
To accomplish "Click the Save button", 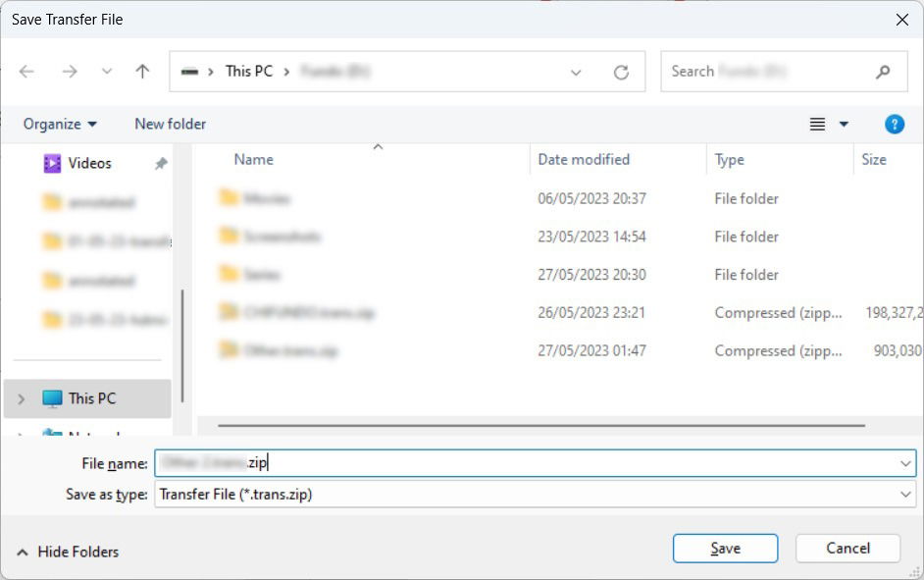I will tap(725, 549).
